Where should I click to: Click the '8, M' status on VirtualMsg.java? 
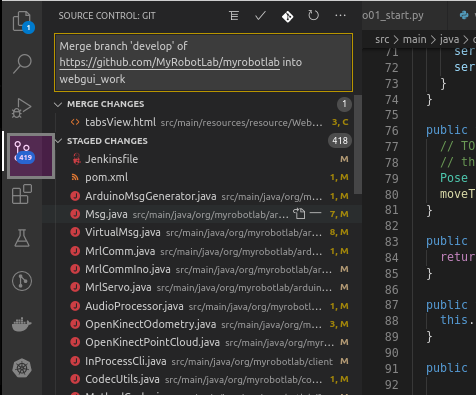(x=339, y=232)
